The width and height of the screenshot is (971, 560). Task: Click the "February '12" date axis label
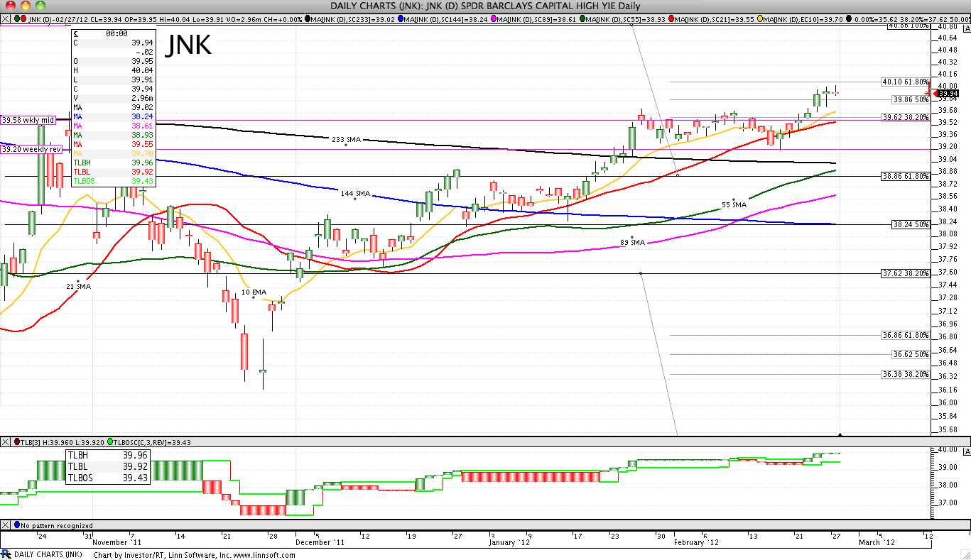pyautogui.click(x=697, y=542)
